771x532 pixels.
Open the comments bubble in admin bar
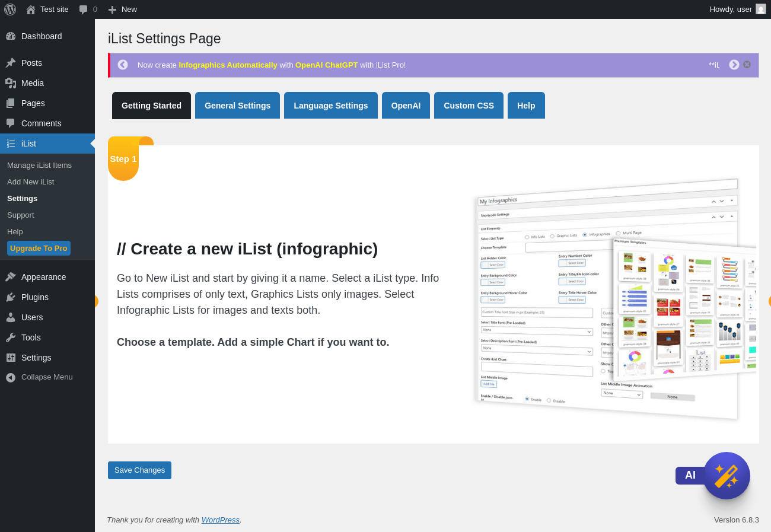(x=88, y=9)
